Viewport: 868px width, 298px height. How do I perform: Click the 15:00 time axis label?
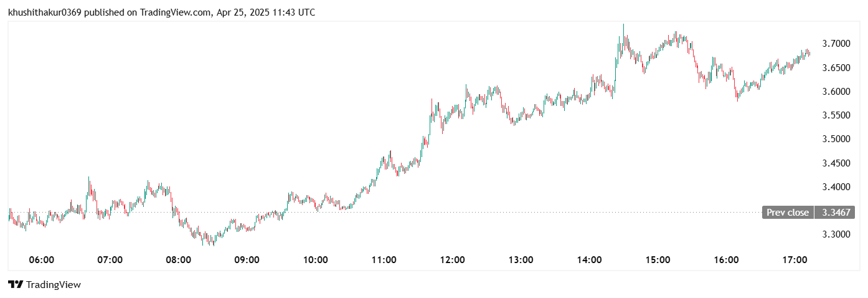coord(658,260)
